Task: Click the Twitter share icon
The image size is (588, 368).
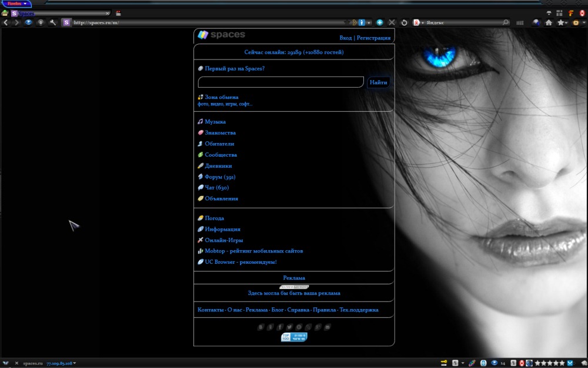Action: [x=289, y=327]
